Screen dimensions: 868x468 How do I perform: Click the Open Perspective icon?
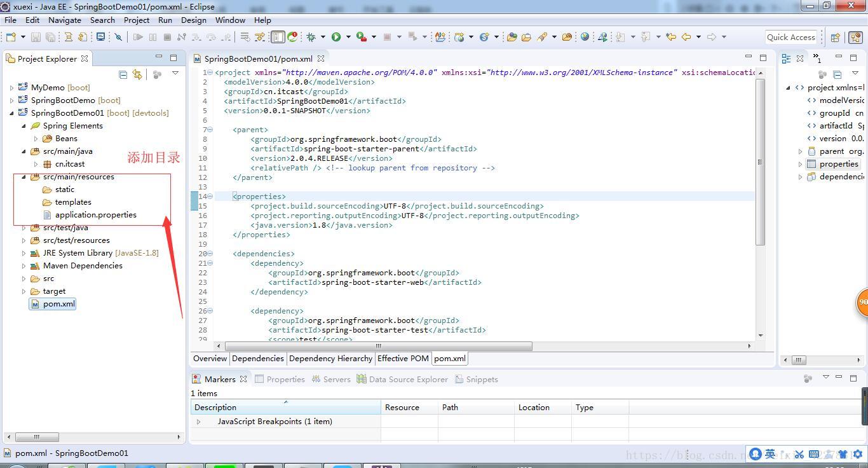pyautogui.click(x=836, y=38)
